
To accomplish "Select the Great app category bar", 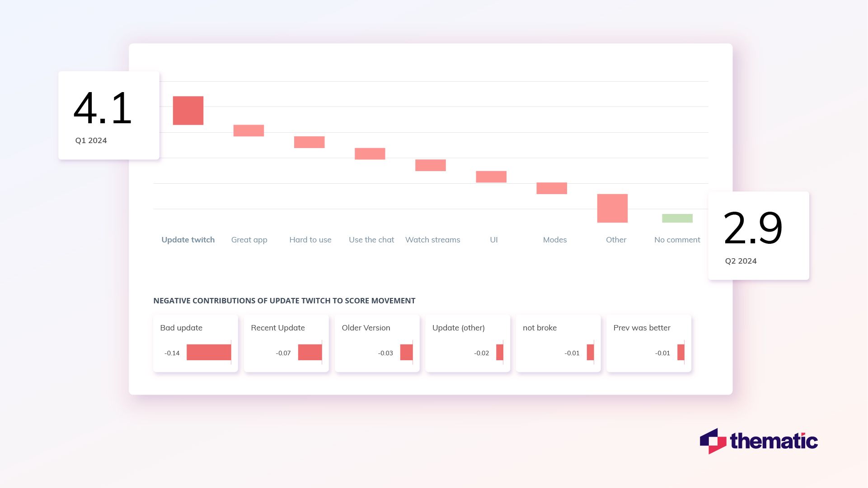I will [249, 129].
